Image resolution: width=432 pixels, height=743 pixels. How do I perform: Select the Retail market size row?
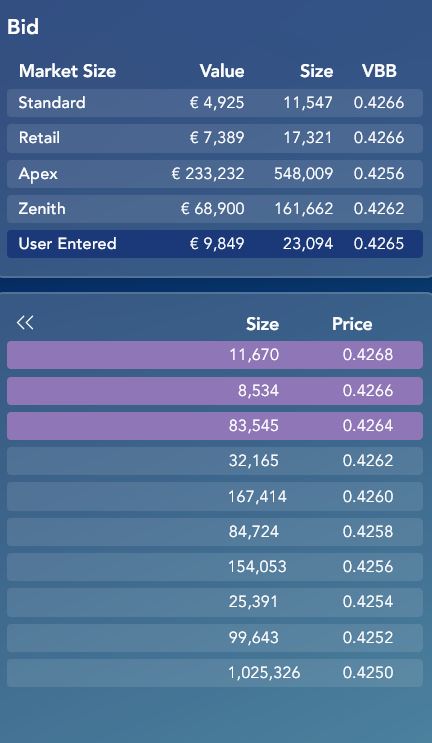pos(215,138)
